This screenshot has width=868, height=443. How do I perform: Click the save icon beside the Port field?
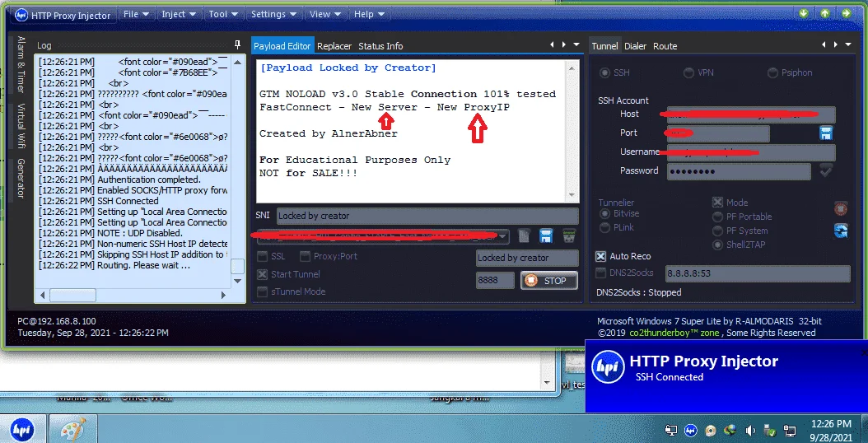point(827,133)
